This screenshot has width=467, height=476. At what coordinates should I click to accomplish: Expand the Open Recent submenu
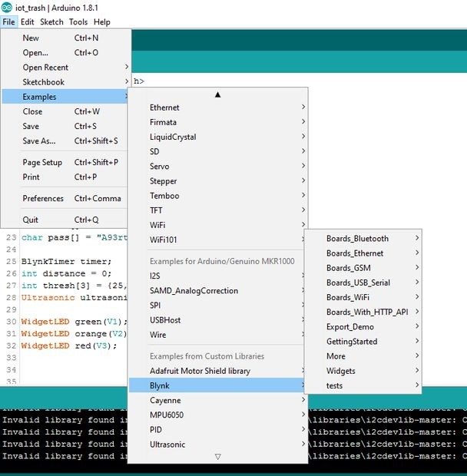(65, 67)
